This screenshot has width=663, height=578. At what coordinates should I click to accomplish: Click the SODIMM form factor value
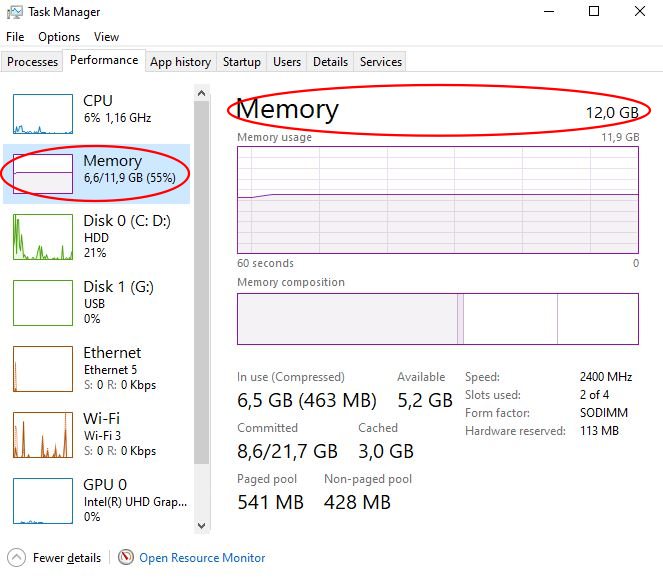(x=604, y=413)
